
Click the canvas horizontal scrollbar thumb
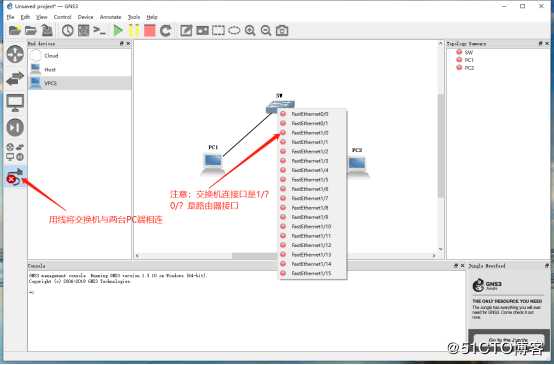[255, 255]
